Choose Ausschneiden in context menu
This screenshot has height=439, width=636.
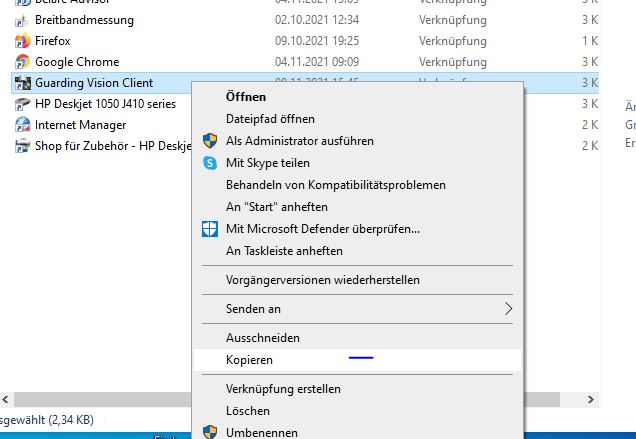point(357,338)
